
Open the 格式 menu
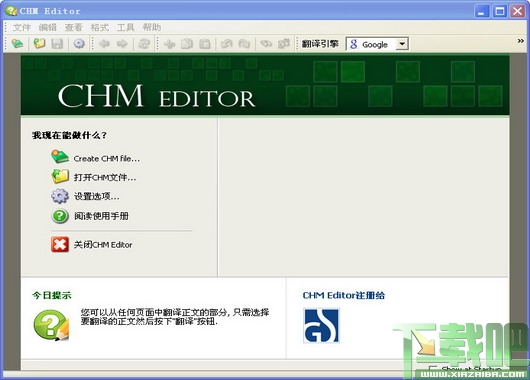(100, 27)
